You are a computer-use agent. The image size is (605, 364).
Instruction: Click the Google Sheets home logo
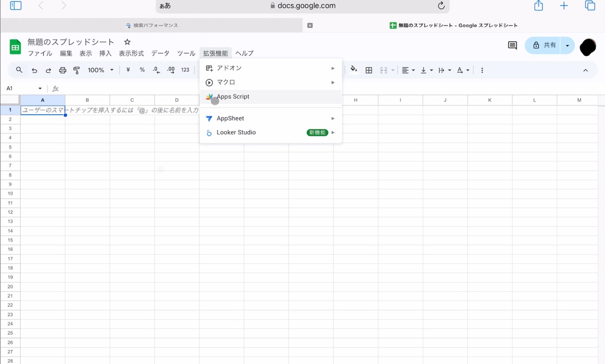[16, 47]
